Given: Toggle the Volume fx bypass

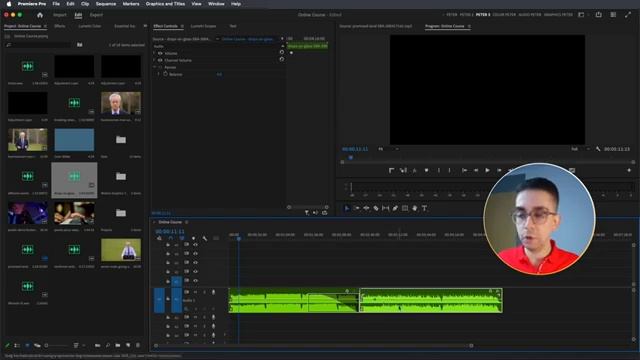Looking at the screenshot, I should point(160,53).
